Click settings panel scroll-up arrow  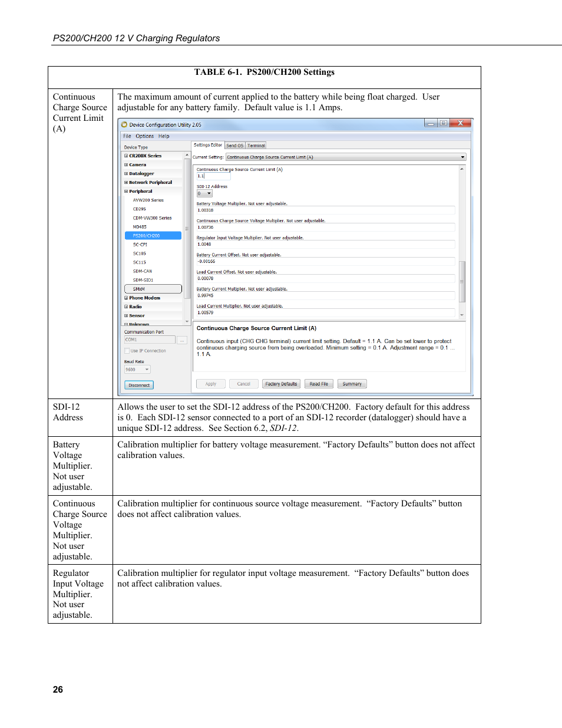[462, 169]
